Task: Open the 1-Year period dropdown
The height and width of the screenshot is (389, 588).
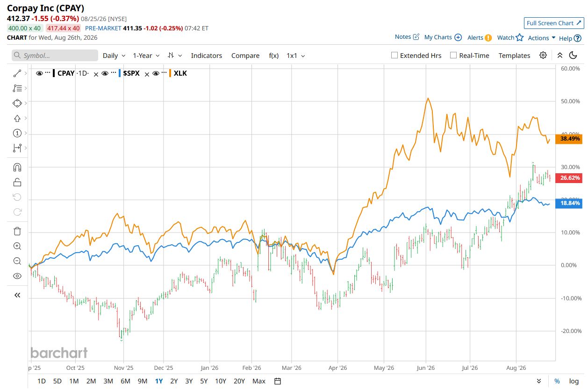Action: (146, 56)
